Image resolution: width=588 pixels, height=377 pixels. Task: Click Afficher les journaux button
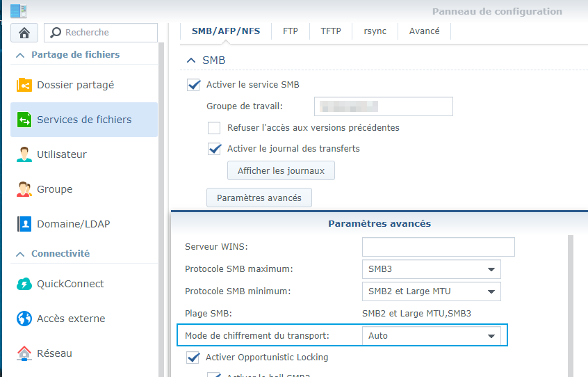click(281, 170)
